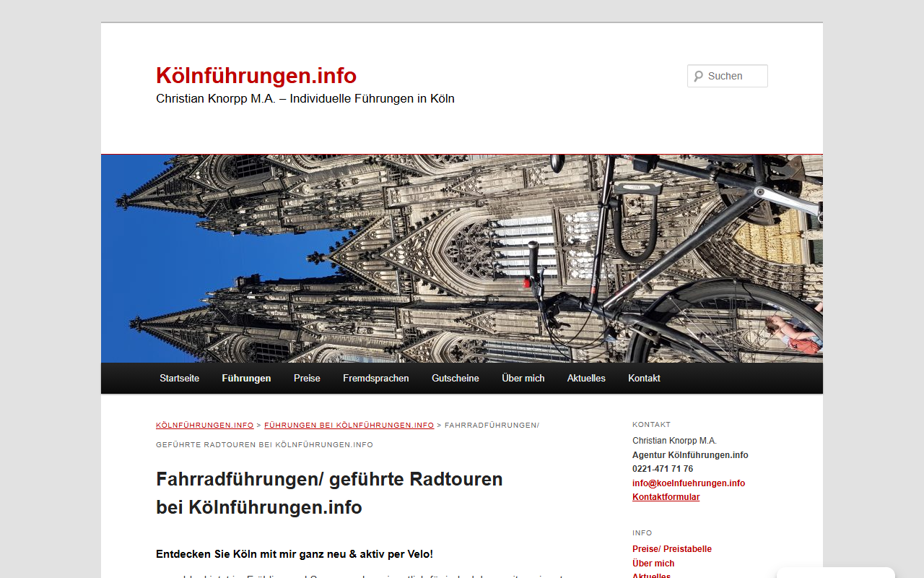Open Preise/ Preistabelle sidebar link
The image size is (924, 578).
[672, 549]
